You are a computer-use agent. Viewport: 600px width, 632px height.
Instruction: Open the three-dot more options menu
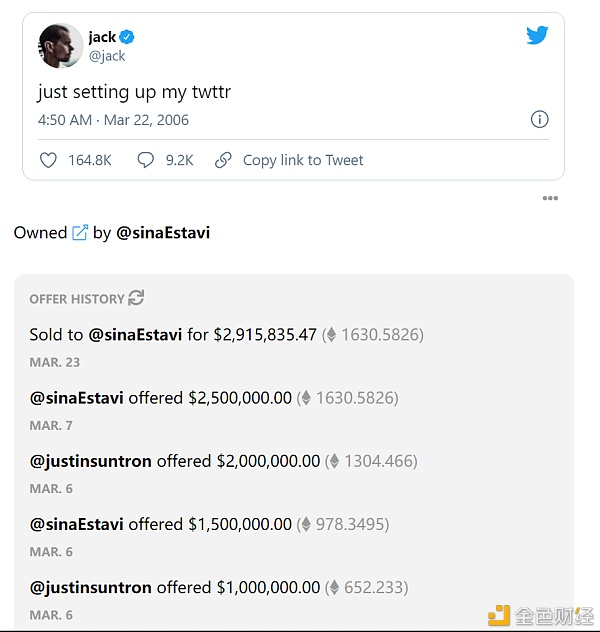pos(550,198)
